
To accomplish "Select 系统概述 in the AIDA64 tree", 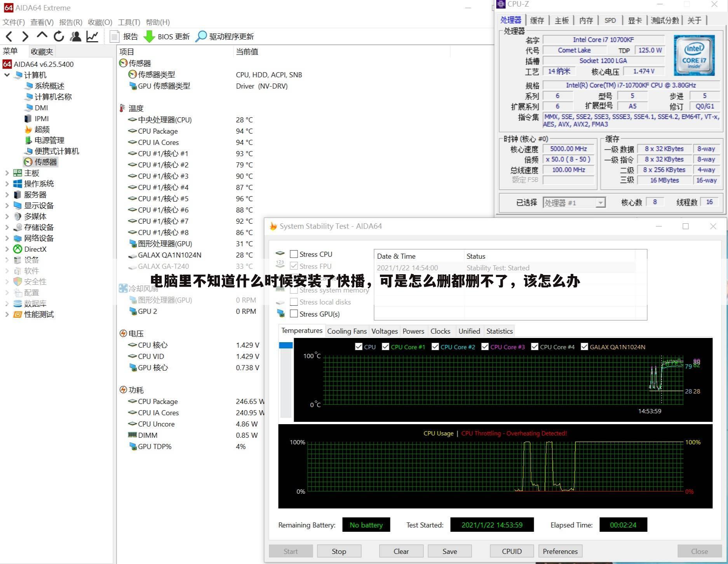I will tap(49, 86).
